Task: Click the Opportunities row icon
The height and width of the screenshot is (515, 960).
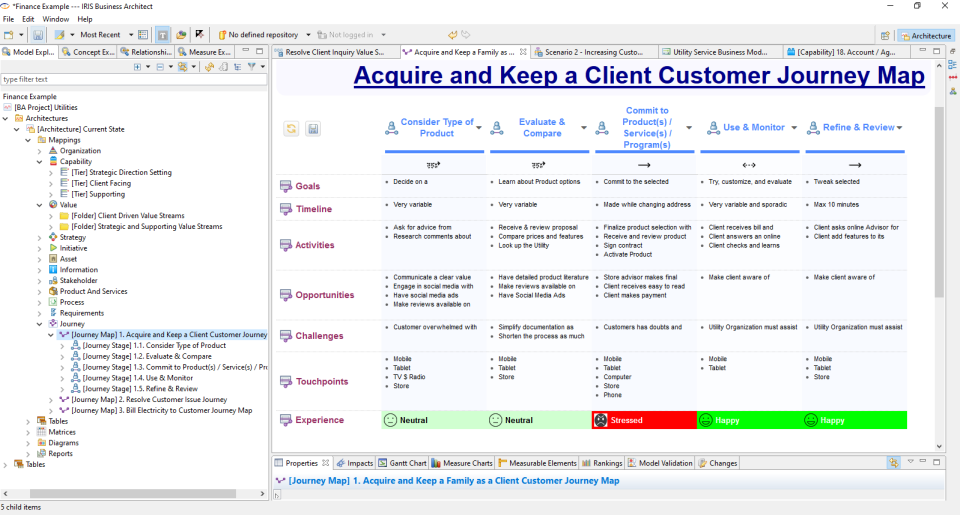Action: pos(286,295)
